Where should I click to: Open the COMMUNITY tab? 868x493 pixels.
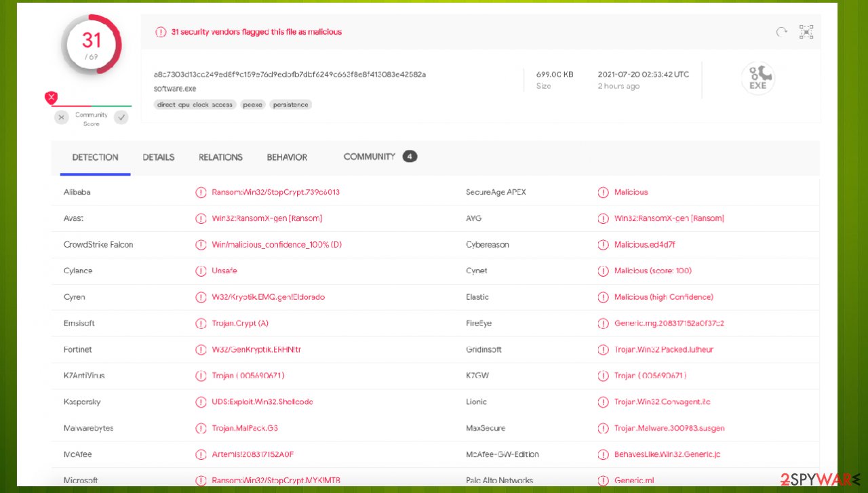pos(370,157)
